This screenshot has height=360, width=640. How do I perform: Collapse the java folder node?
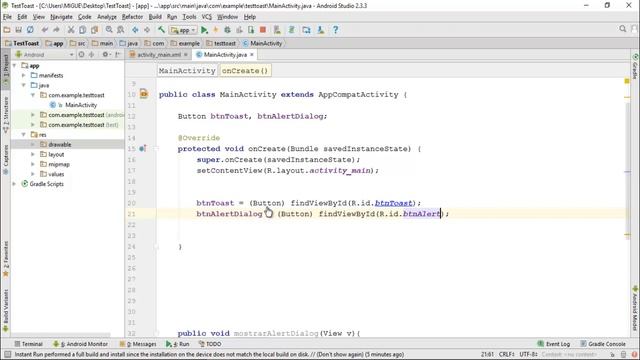(24, 85)
